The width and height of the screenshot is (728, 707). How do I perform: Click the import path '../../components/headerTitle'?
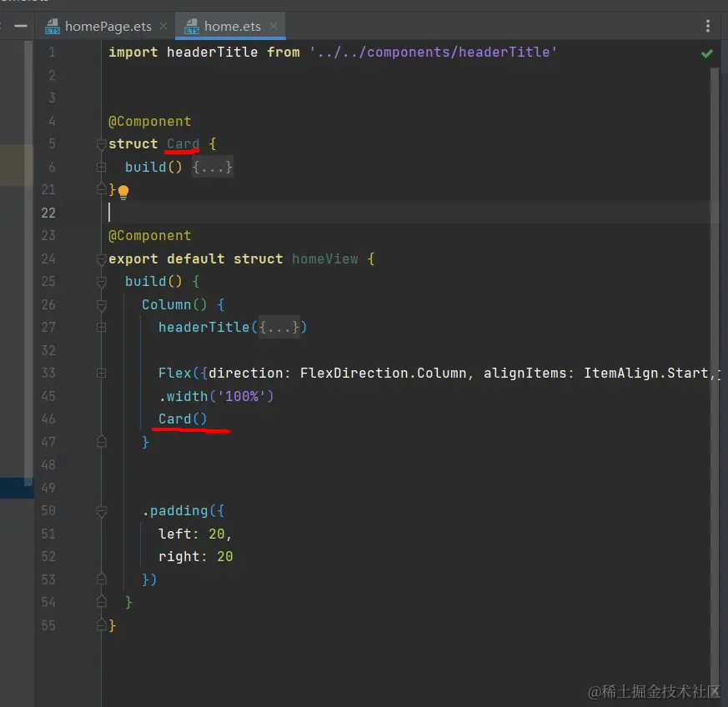point(433,52)
